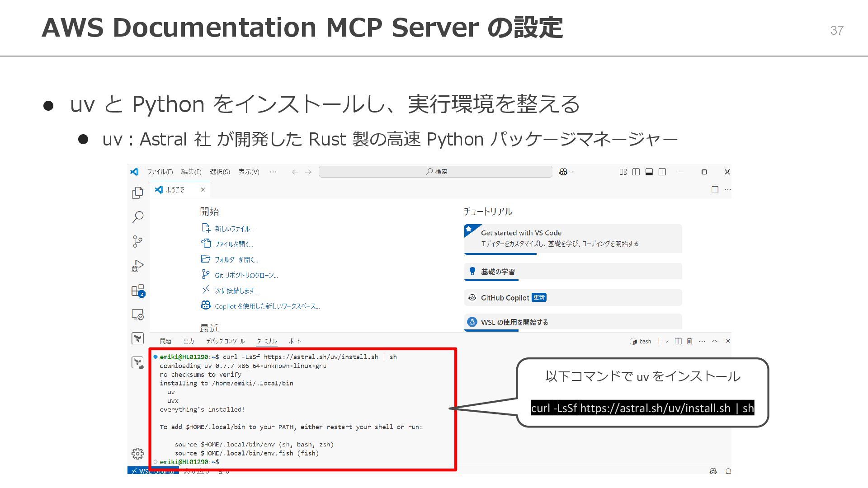Click the 開始 section heading
Image resolution: width=868 pixels, height=488 pixels.
pyautogui.click(x=209, y=211)
